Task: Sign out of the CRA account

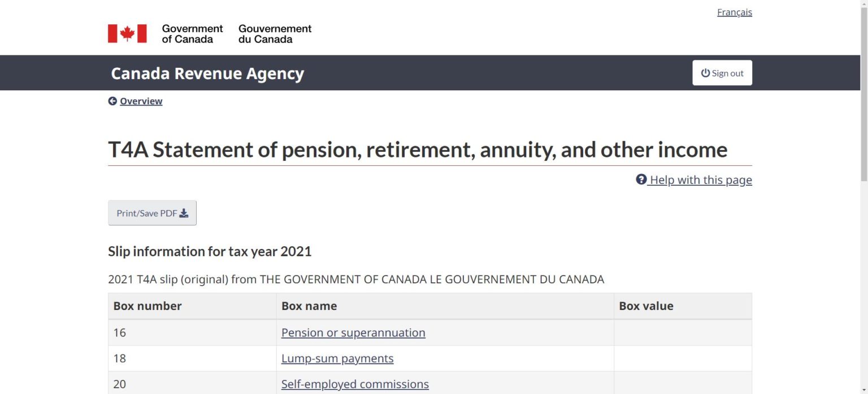Action: click(722, 73)
